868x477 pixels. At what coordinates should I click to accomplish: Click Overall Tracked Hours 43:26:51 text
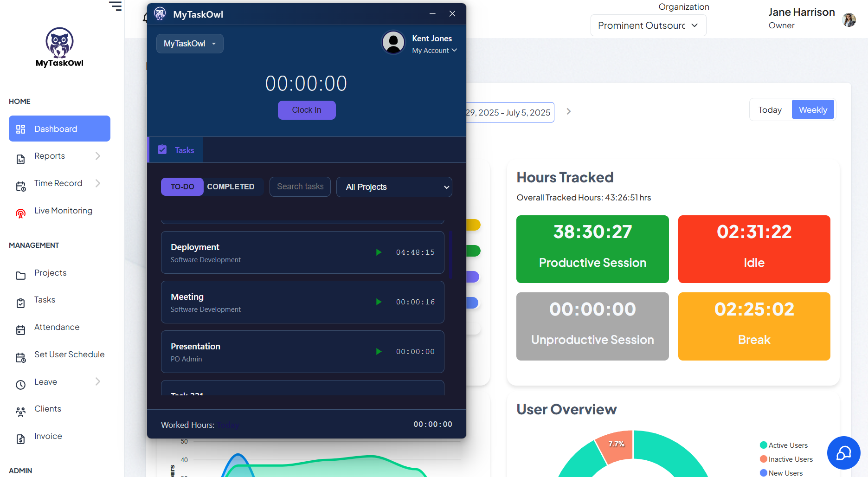click(584, 198)
